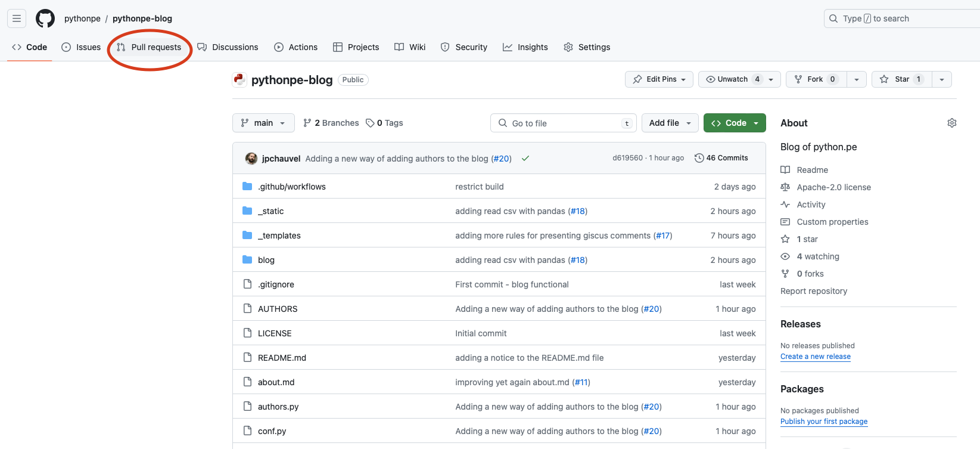Open the 46 Commits history
This screenshot has width=980, height=449.
click(x=721, y=158)
